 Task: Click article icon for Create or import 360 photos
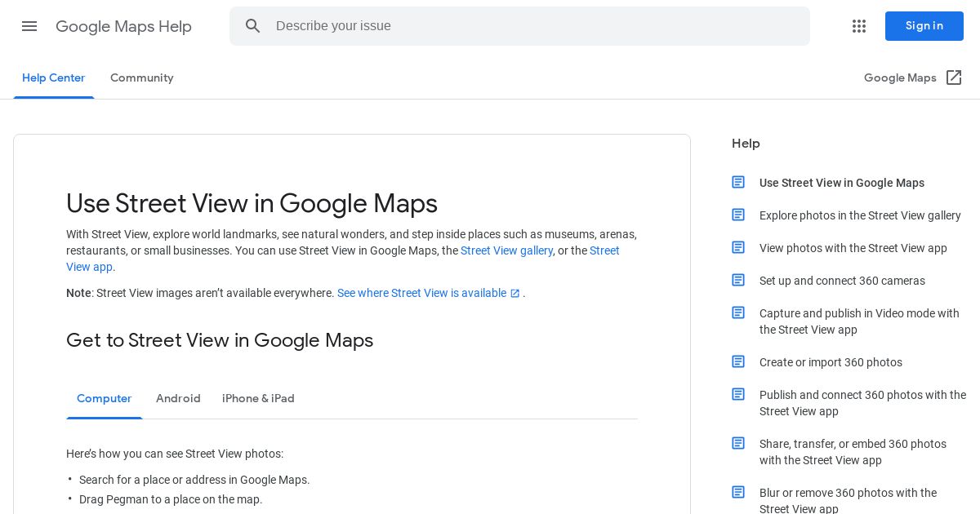[738, 361]
